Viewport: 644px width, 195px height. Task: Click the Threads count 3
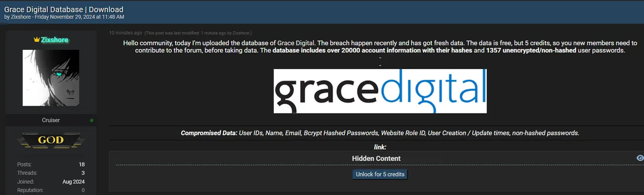[83, 173]
